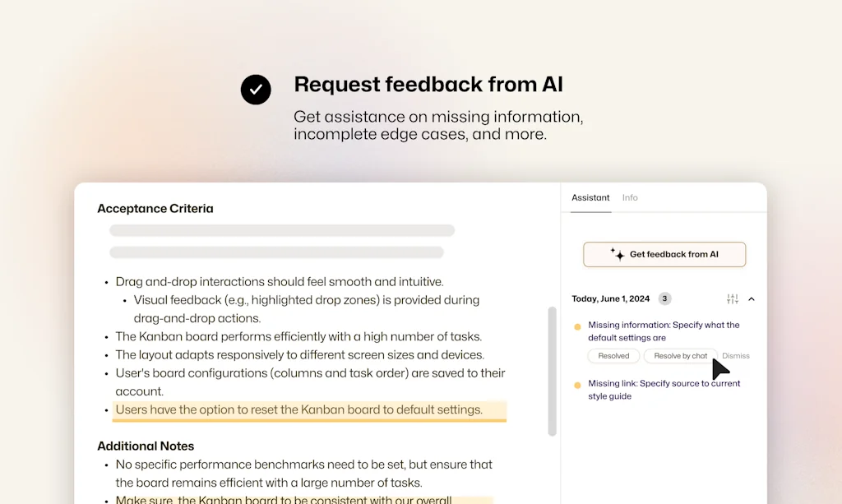Viewport: 842px width, 504px height.
Task: Select the Assistant tab
Action: pyautogui.click(x=590, y=197)
